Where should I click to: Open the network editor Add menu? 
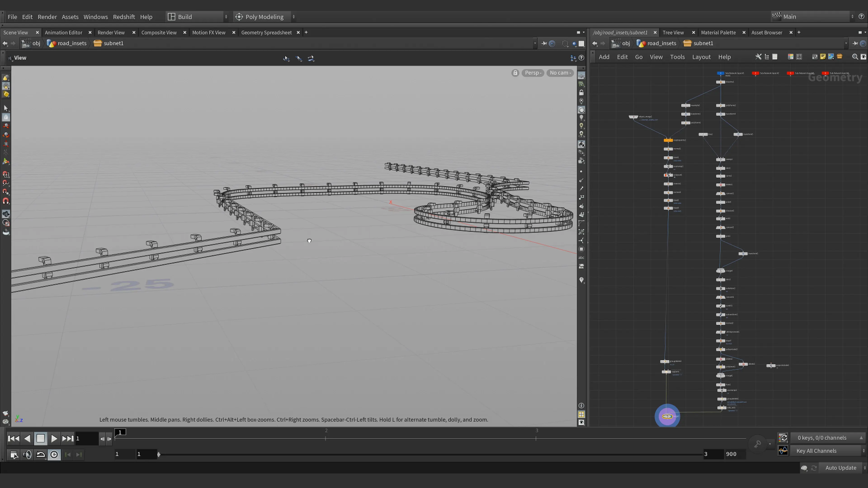pos(604,57)
